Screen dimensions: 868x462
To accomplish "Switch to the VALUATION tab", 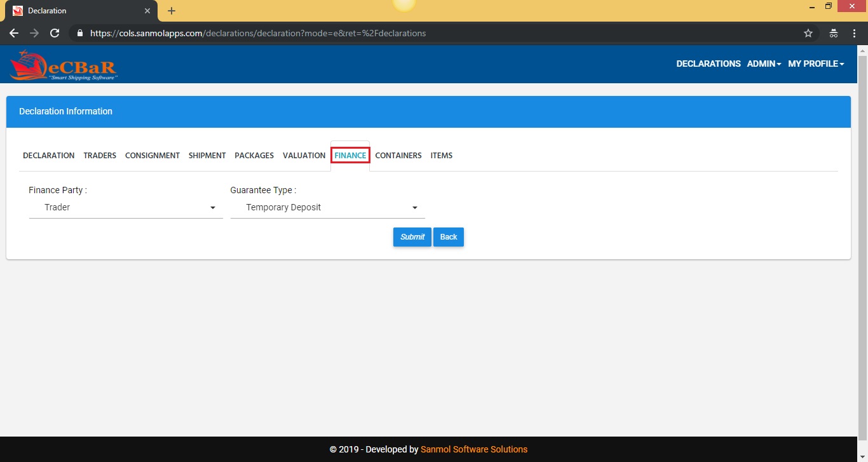I will coord(304,156).
